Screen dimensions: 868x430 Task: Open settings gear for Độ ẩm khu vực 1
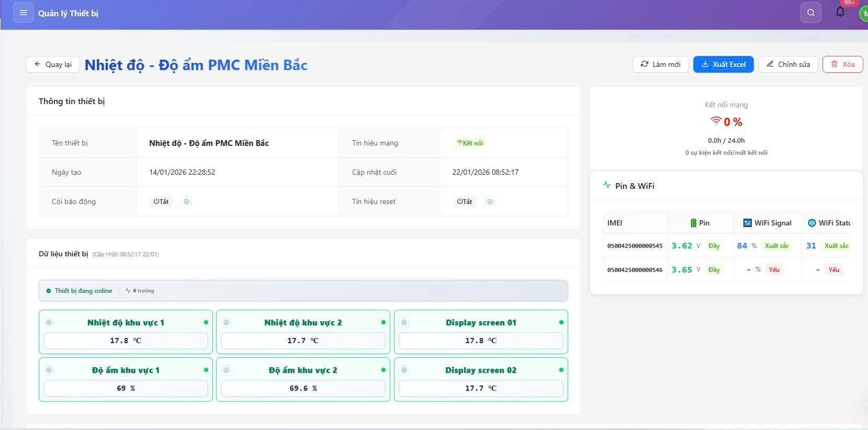pyautogui.click(x=49, y=370)
